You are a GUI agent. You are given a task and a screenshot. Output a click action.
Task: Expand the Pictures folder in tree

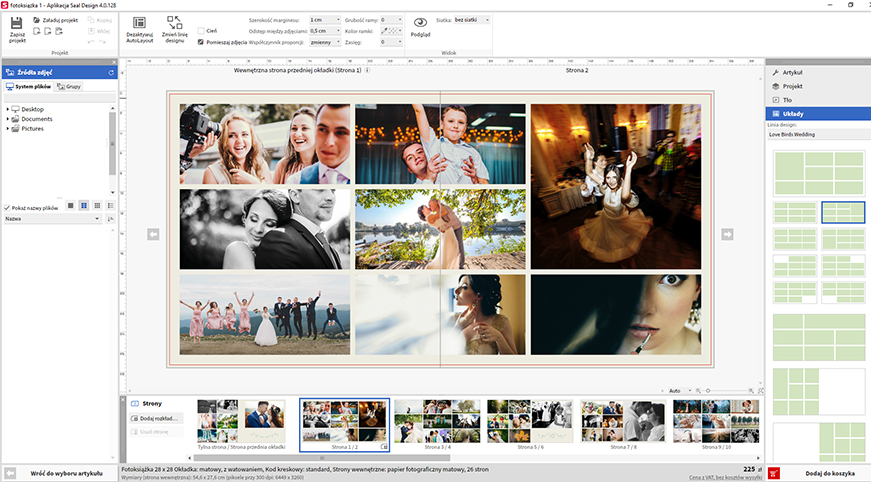pos(8,129)
